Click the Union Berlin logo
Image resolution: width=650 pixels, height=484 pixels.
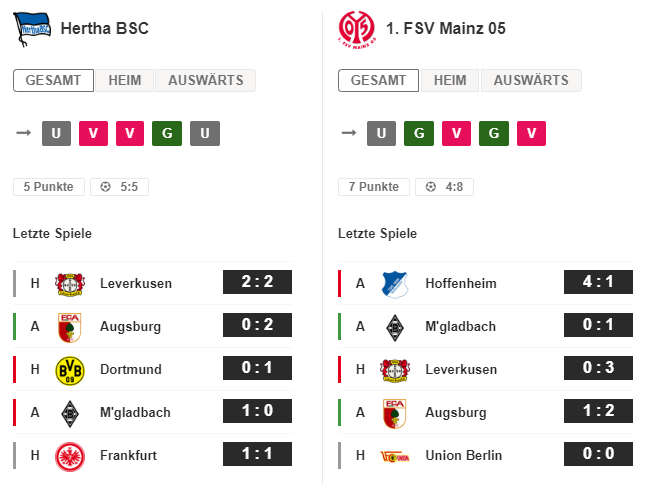coord(395,457)
